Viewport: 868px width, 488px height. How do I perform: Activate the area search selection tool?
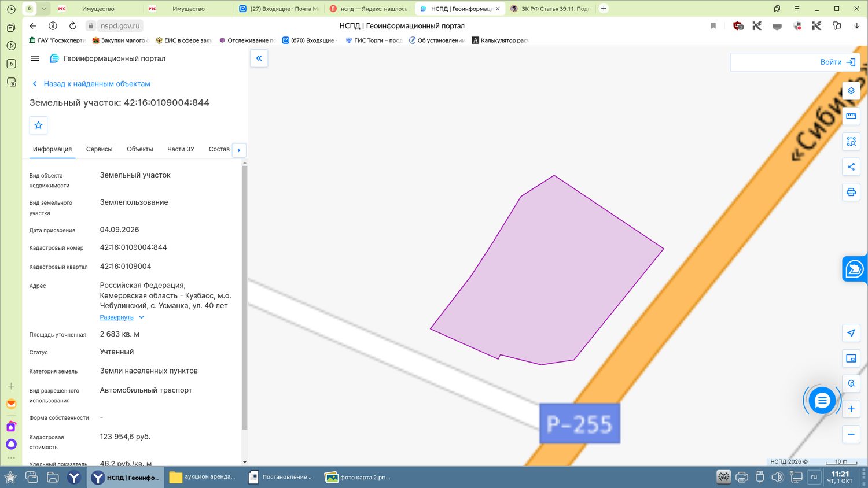[851, 142]
